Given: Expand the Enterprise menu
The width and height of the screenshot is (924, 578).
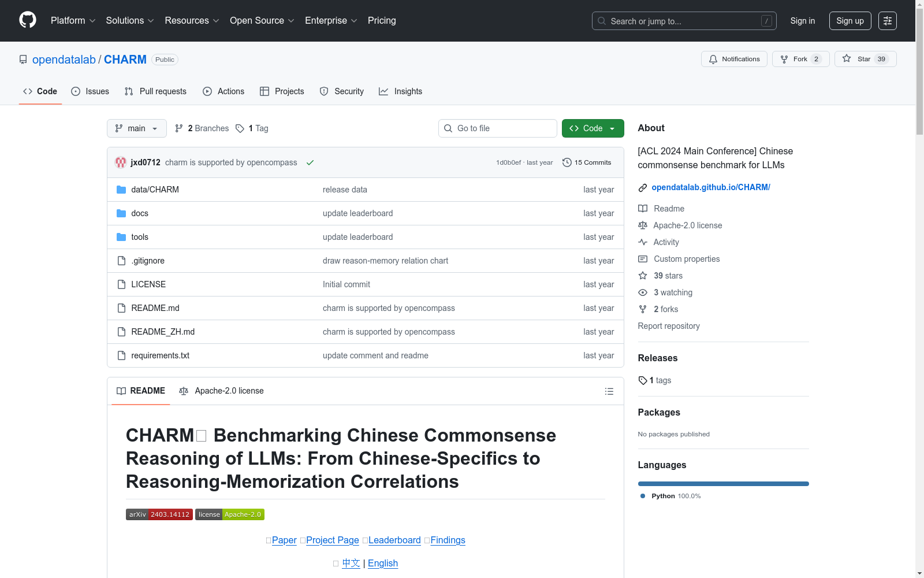Looking at the screenshot, I should (x=331, y=21).
